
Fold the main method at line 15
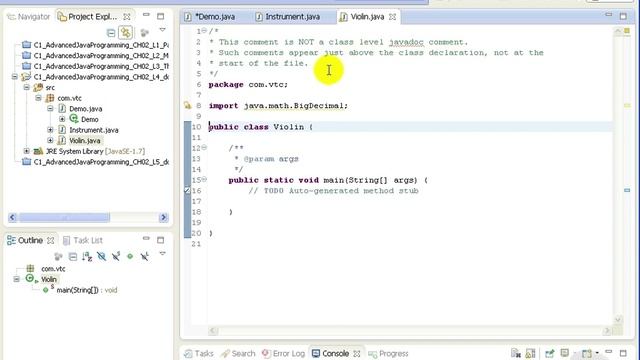click(x=204, y=180)
